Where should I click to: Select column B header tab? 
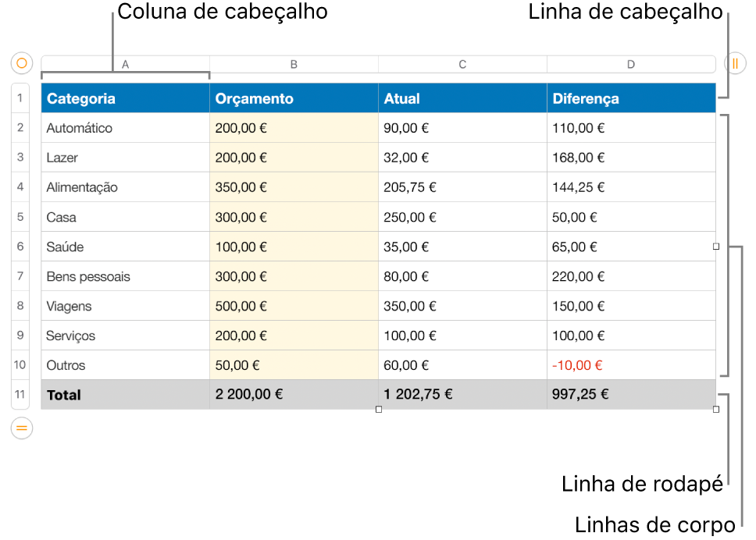(x=294, y=64)
